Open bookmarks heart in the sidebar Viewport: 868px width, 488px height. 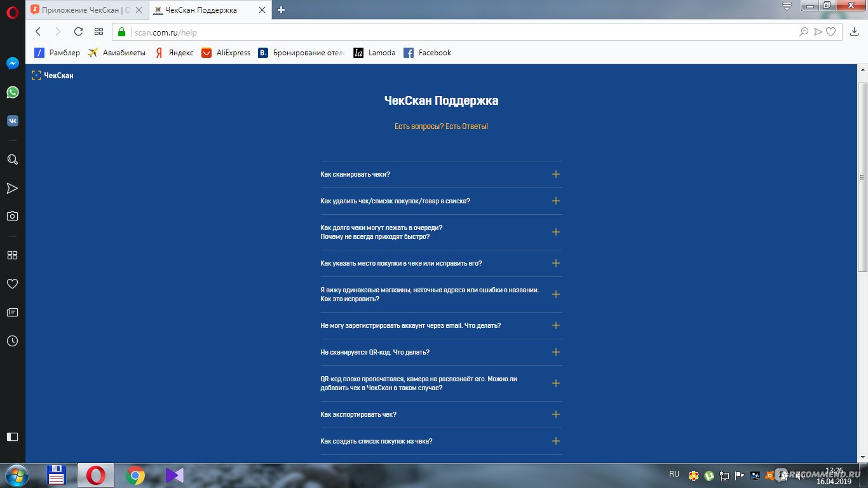[12, 283]
